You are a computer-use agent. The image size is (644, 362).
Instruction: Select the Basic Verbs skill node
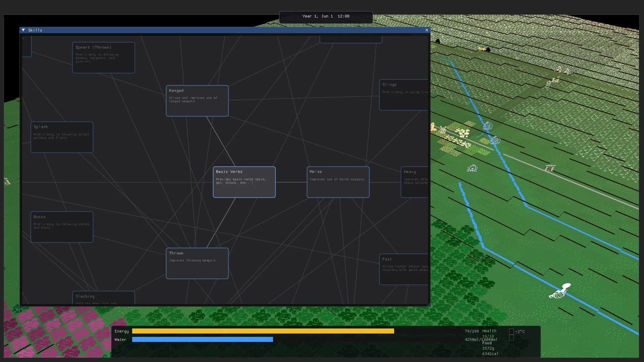point(244,182)
